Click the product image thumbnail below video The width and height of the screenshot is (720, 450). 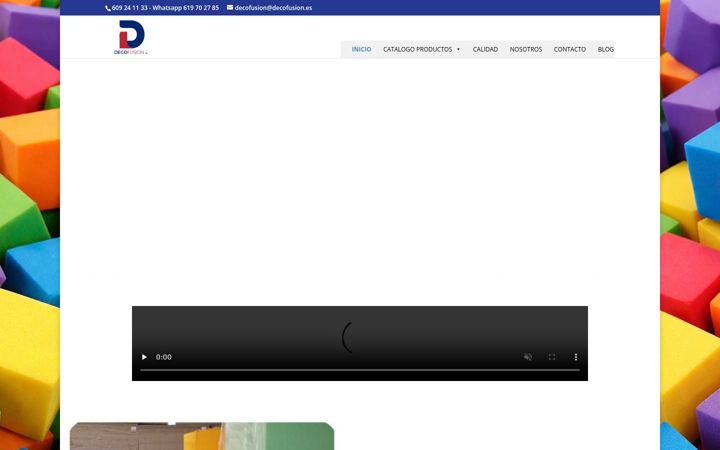pos(202,436)
